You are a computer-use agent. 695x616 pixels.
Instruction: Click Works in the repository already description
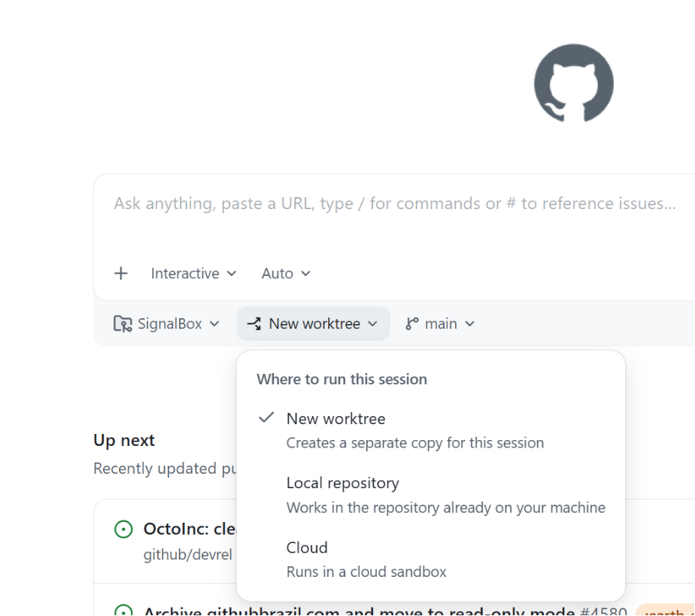(x=445, y=508)
